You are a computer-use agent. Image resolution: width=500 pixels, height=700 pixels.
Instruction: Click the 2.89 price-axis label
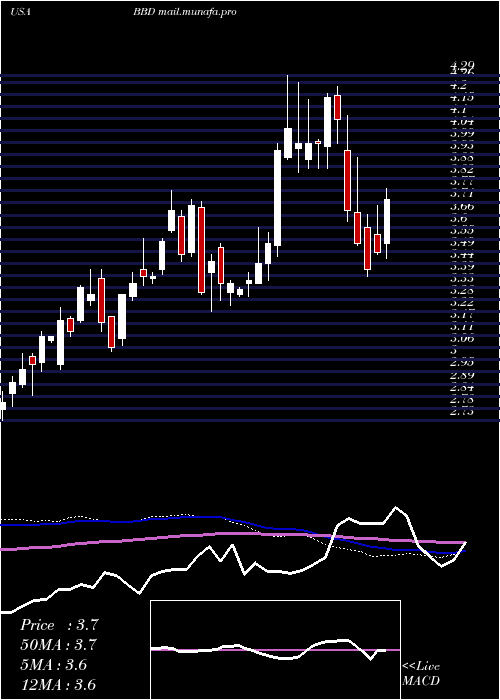(x=462, y=375)
